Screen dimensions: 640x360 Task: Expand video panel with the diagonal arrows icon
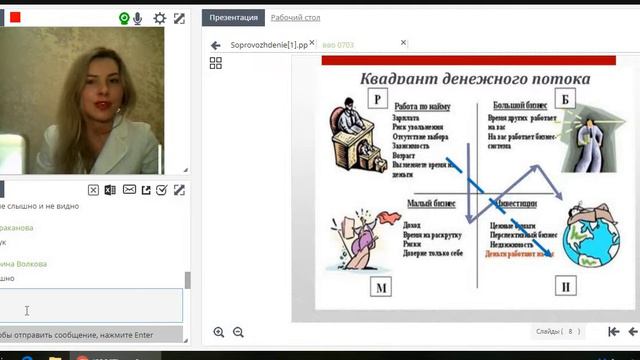coord(179,18)
